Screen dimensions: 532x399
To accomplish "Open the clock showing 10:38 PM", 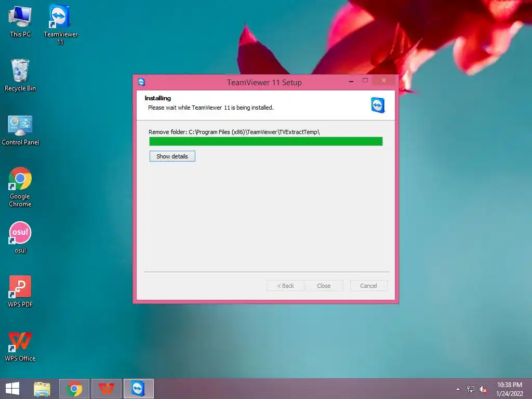I will [x=509, y=389].
